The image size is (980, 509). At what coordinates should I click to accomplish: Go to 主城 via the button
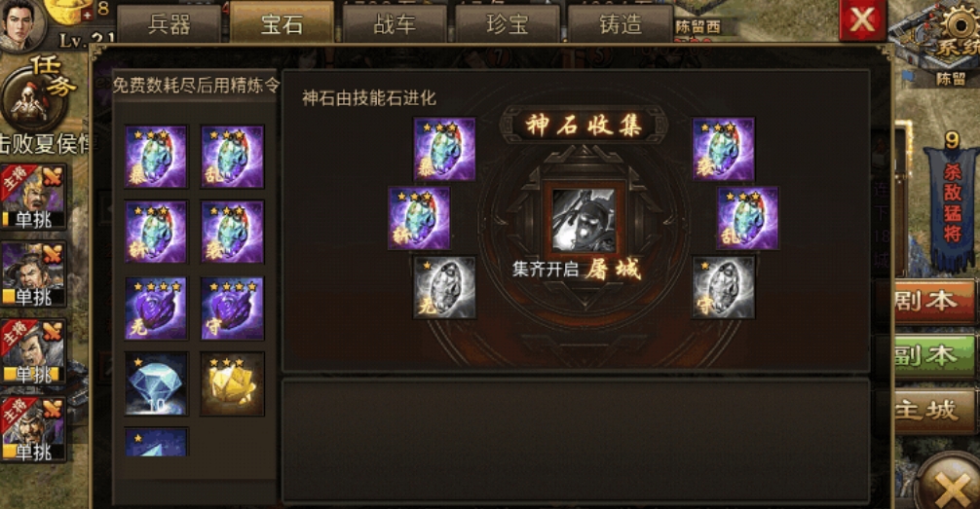tap(934, 411)
